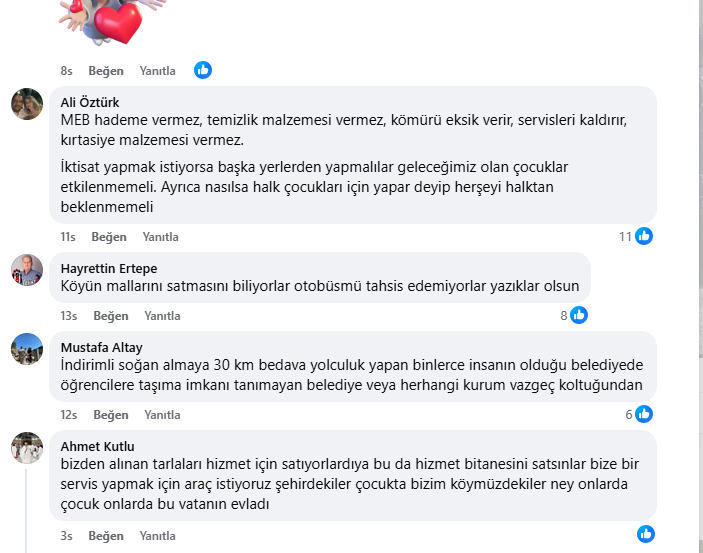Like Hayrettin Ertepe's comment with Beğen

(x=111, y=316)
